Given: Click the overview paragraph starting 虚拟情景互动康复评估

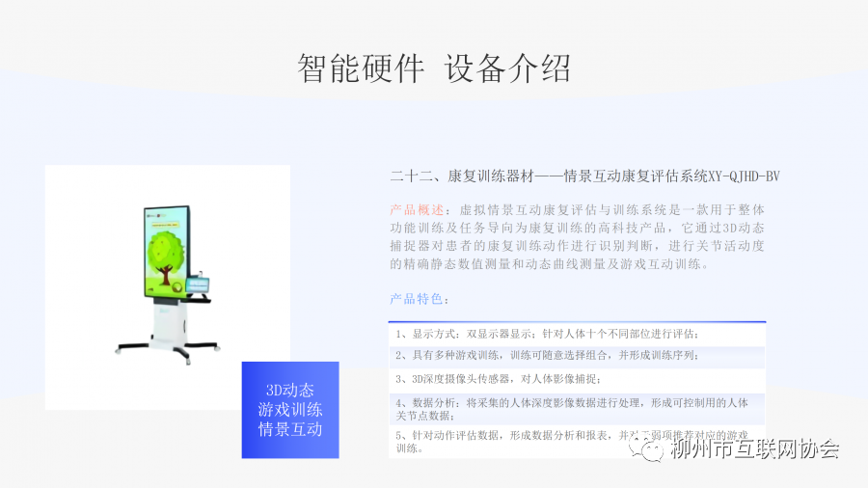Looking at the screenshot, I should point(577,237).
